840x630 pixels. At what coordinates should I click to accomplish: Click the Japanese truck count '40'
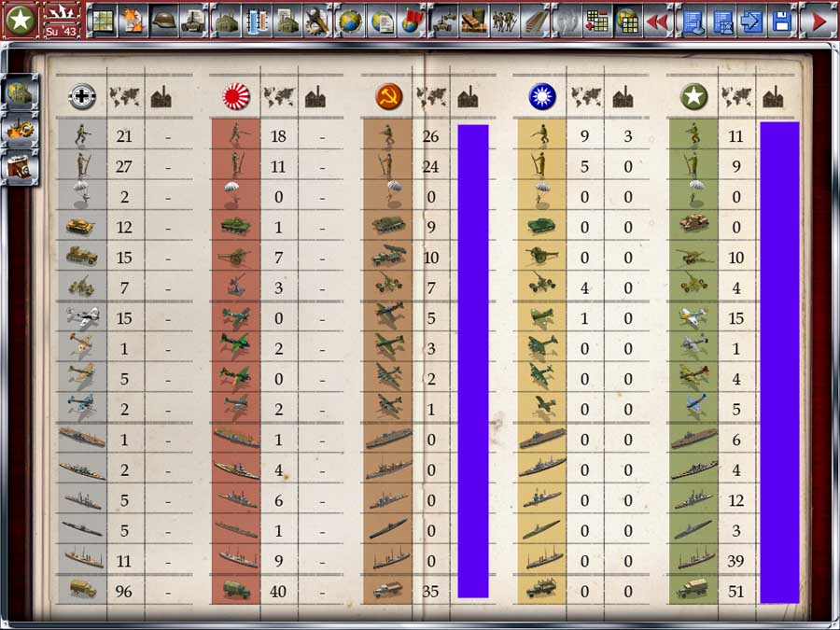pyautogui.click(x=278, y=592)
